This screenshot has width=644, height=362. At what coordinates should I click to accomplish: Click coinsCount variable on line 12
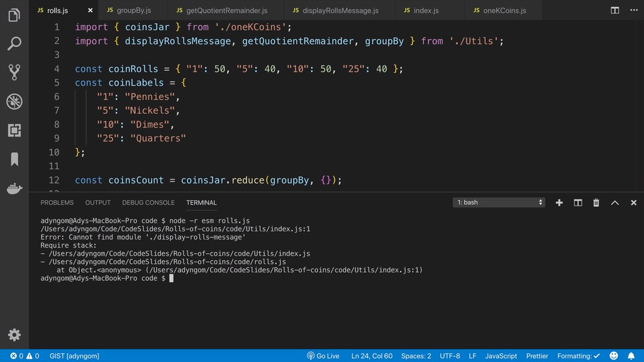pyautogui.click(x=136, y=180)
